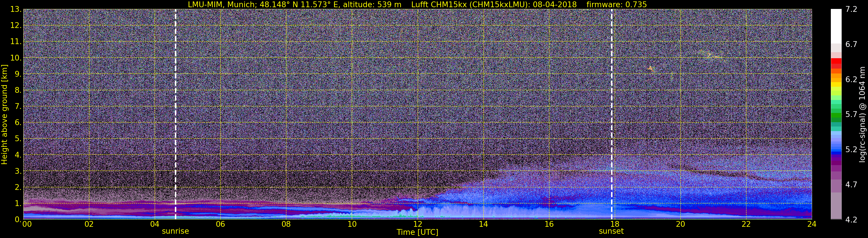Click the 12 tick label on the time axis
Screen dimensions: 868x238
(x=417, y=224)
